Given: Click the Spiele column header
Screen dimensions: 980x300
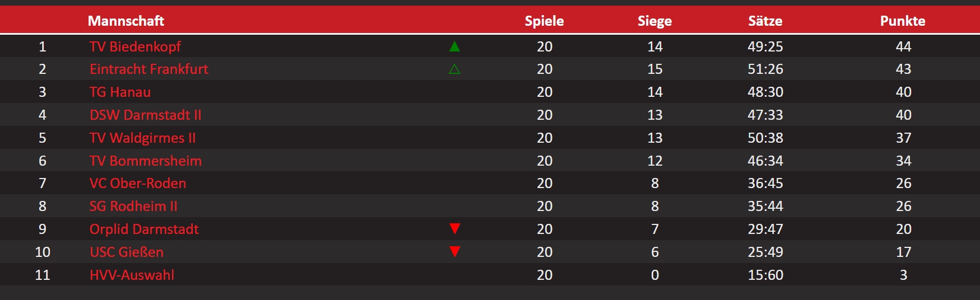Looking at the screenshot, I should [544, 21].
